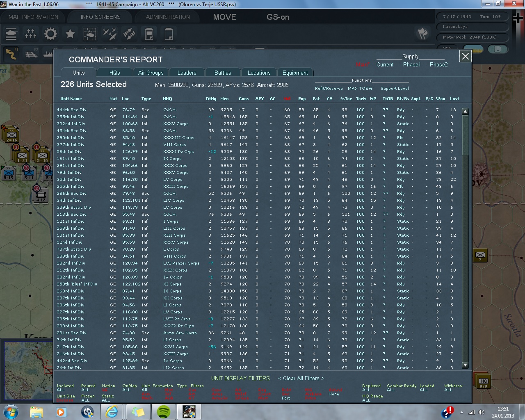
Task: Open the Locations tab
Action: [259, 73]
